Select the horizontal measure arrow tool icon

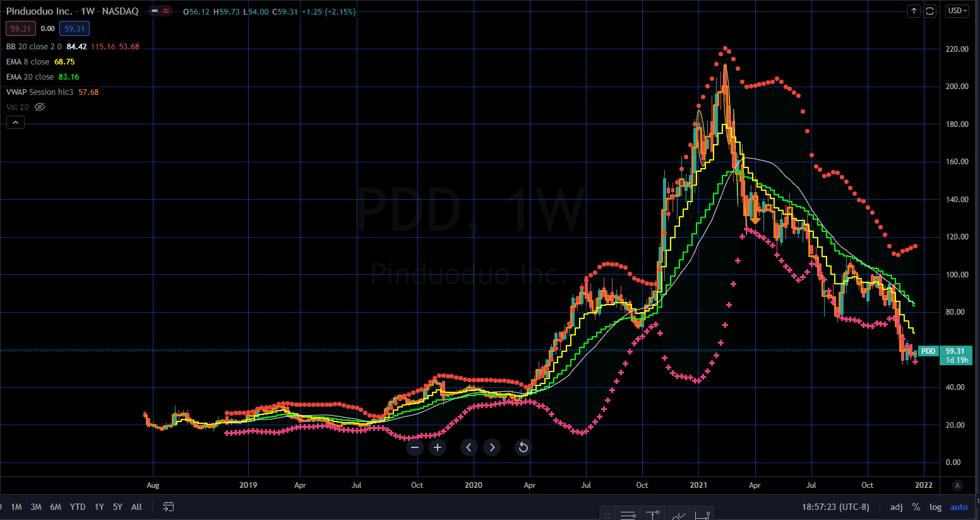pyautogui.click(x=702, y=515)
